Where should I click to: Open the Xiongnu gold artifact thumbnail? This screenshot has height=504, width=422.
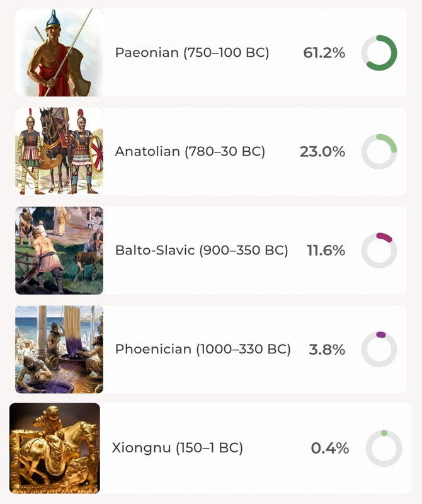click(55, 448)
